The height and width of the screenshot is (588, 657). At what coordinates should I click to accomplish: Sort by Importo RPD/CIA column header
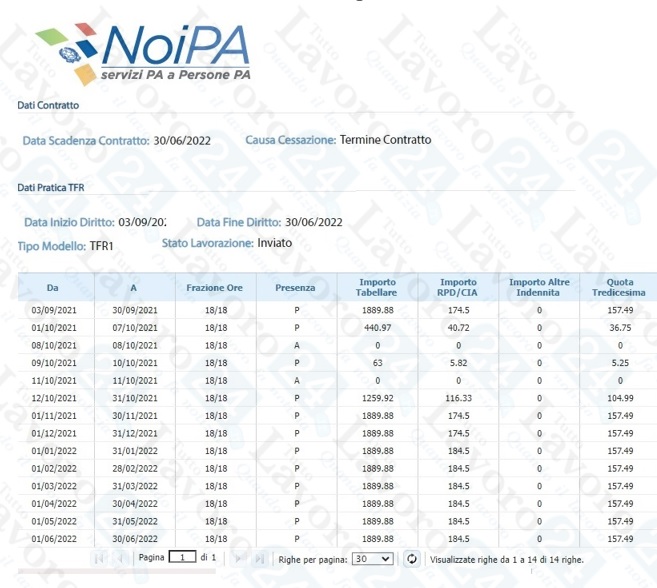click(458, 288)
